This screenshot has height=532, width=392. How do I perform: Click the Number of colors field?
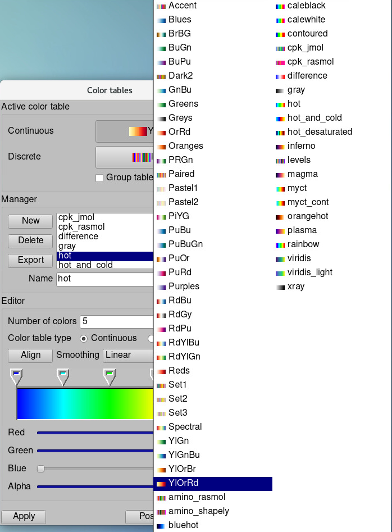click(x=116, y=321)
